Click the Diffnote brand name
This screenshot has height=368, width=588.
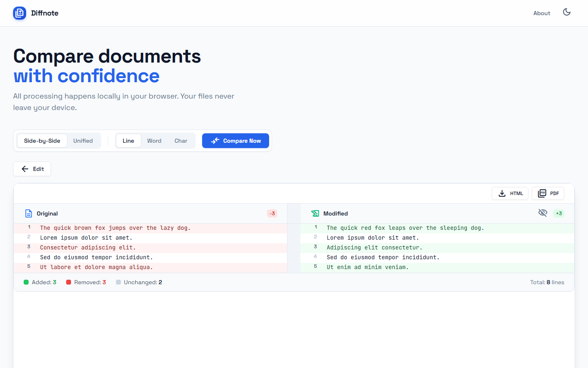point(45,13)
